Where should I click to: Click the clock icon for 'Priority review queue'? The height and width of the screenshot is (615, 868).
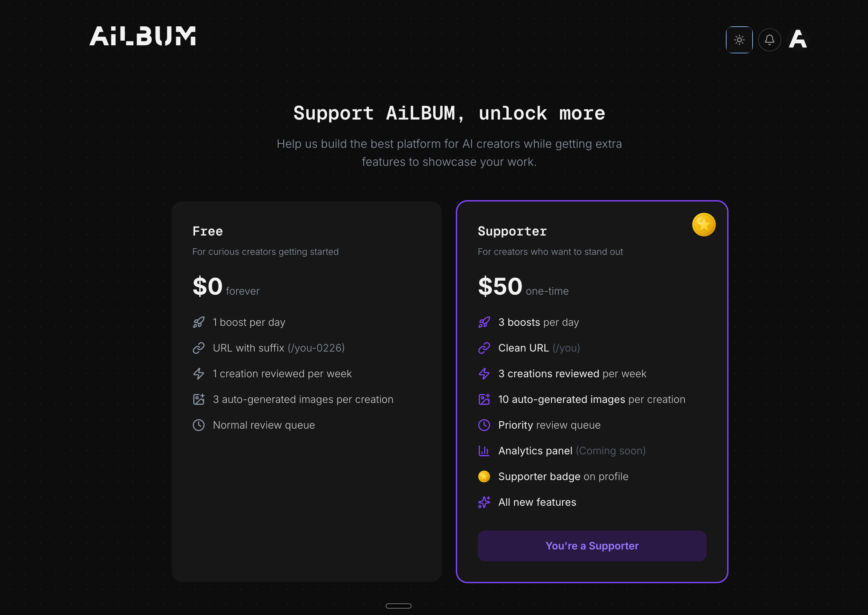click(484, 425)
